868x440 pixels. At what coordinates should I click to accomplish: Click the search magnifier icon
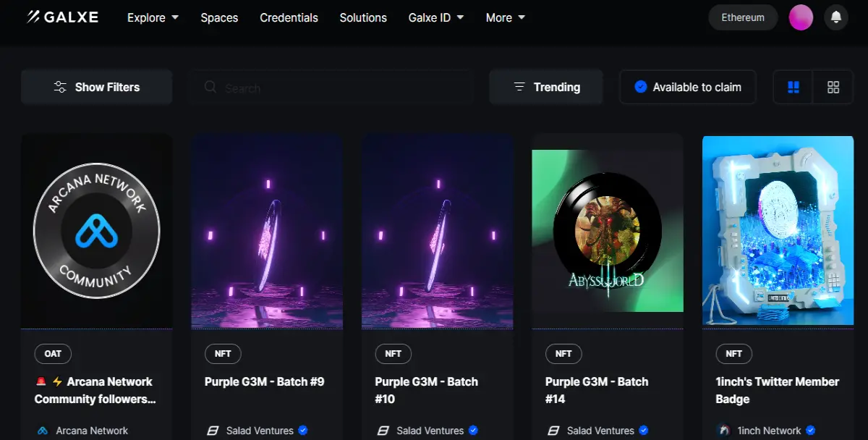tap(210, 87)
